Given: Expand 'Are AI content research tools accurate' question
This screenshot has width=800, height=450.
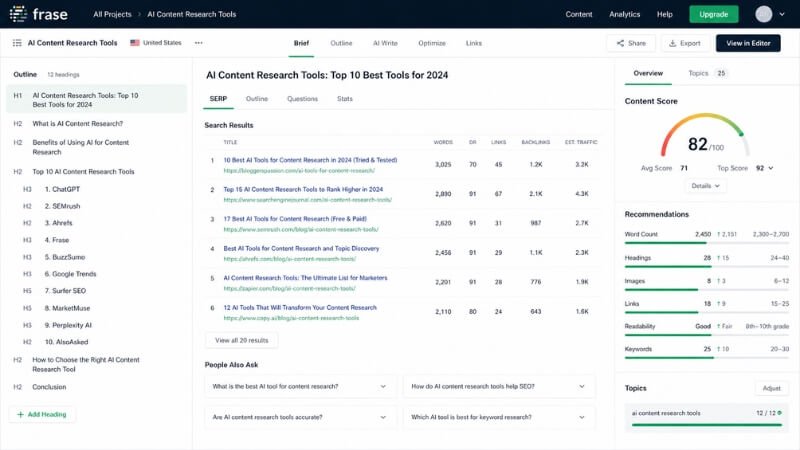Looking at the screenshot, I should (x=299, y=417).
